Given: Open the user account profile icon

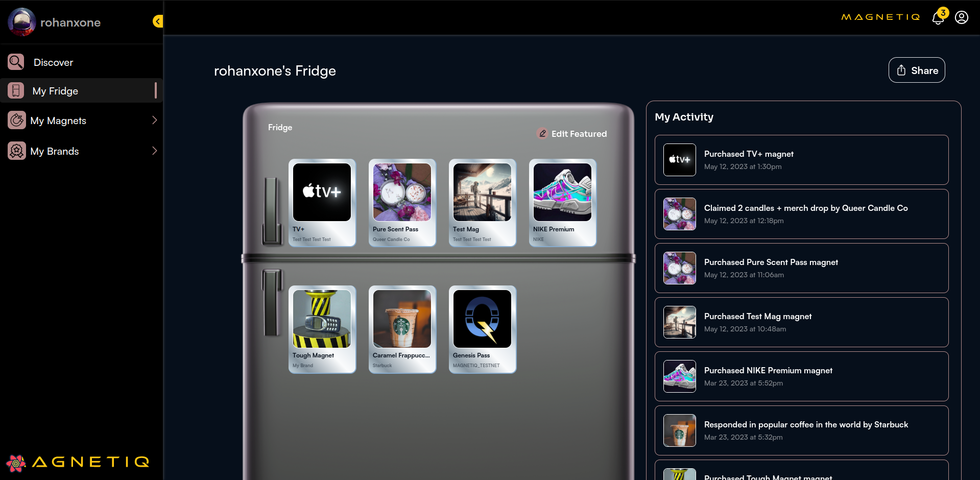Looking at the screenshot, I should pyautogui.click(x=962, y=18).
